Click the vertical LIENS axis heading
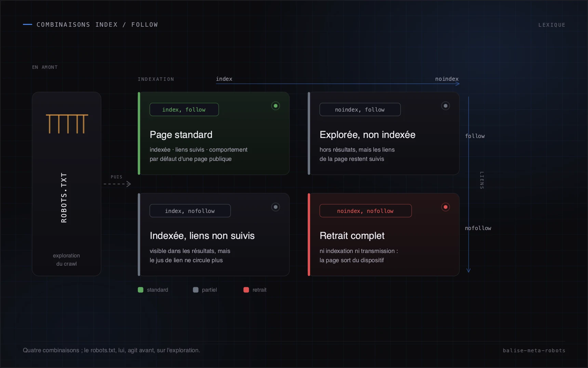588x368 pixels. [482, 180]
